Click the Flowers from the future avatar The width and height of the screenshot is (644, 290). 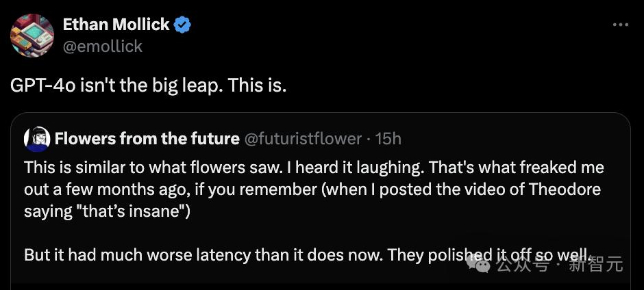tap(37, 139)
